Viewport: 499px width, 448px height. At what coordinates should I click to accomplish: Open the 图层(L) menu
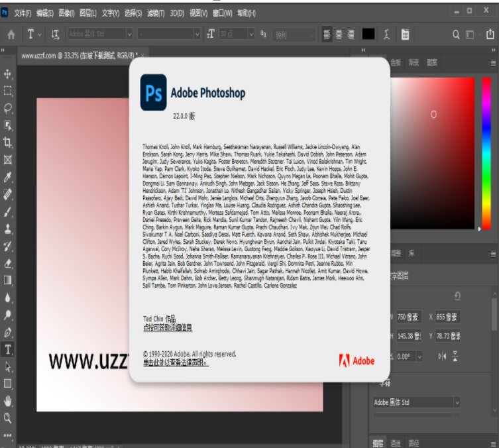click(x=88, y=13)
